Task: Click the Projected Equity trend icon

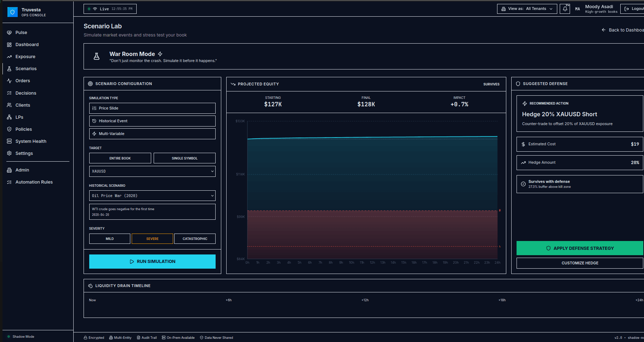Action: 233,84
